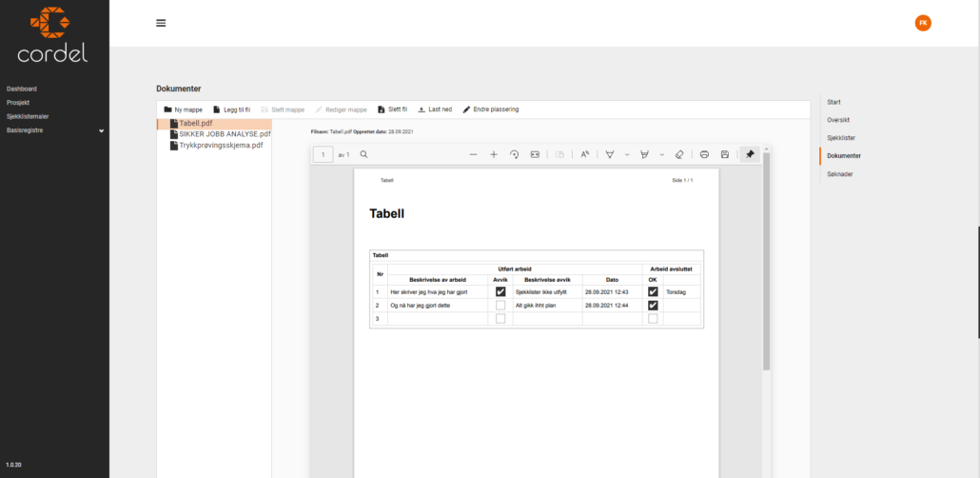Print the PDF document

(704, 154)
